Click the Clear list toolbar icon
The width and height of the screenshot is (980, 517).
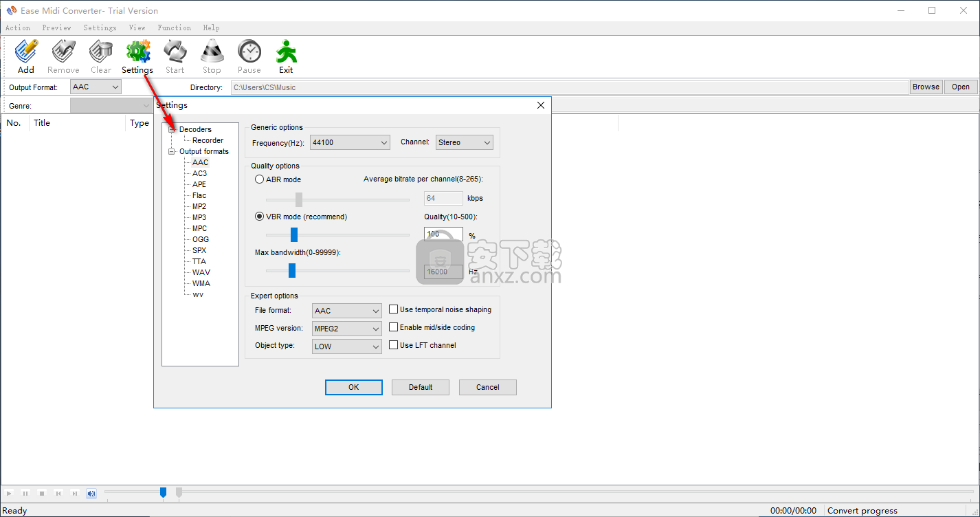click(100, 52)
